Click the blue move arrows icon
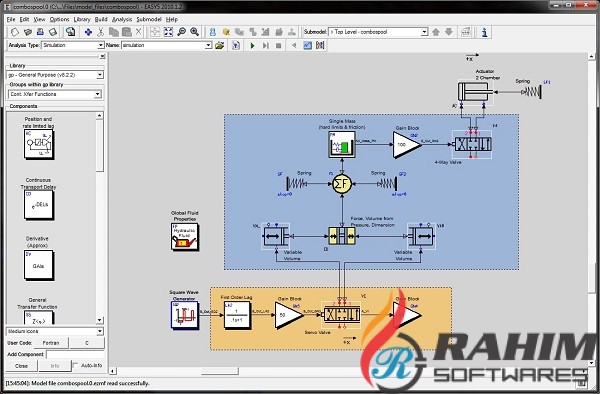This screenshot has width=600, height=394. click(88, 32)
